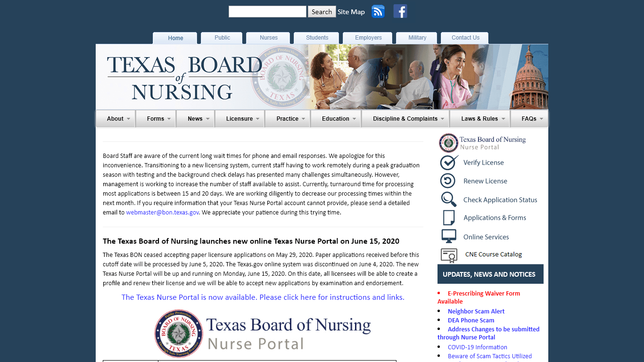Open the Neighbor Scam Alert notice

[x=476, y=312]
